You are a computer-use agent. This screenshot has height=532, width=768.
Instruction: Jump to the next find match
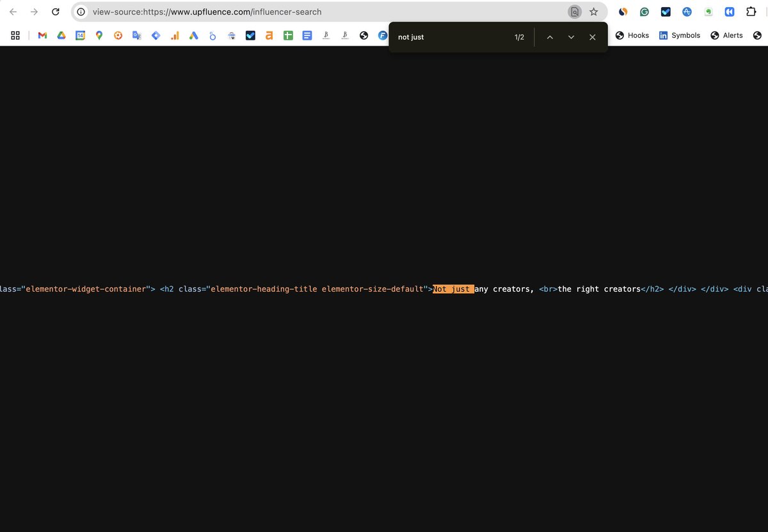pyautogui.click(x=571, y=37)
